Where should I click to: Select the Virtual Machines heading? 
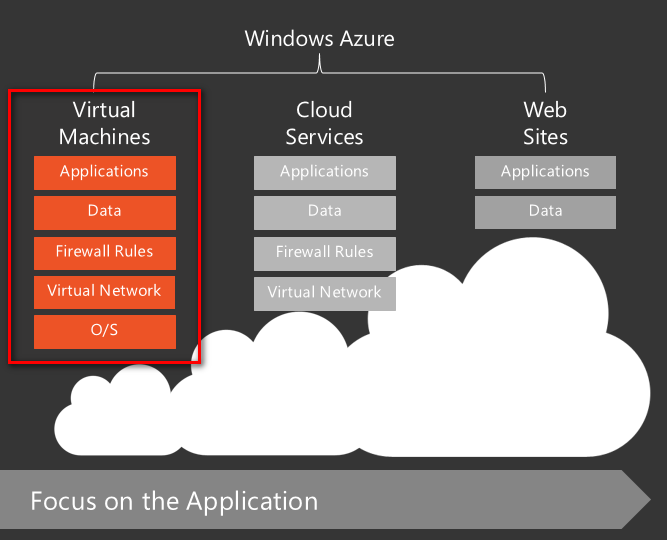(x=104, y=123)
